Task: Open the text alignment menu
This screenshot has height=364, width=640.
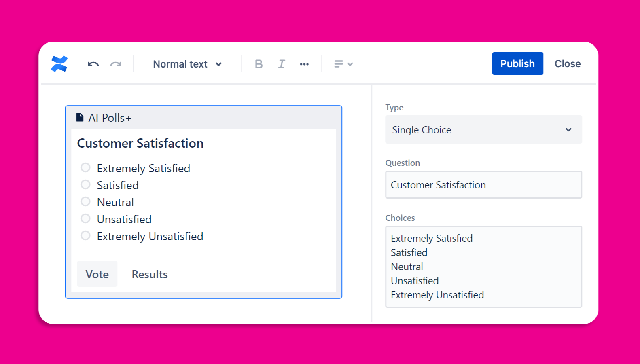Action: click(x=343, y=64)
